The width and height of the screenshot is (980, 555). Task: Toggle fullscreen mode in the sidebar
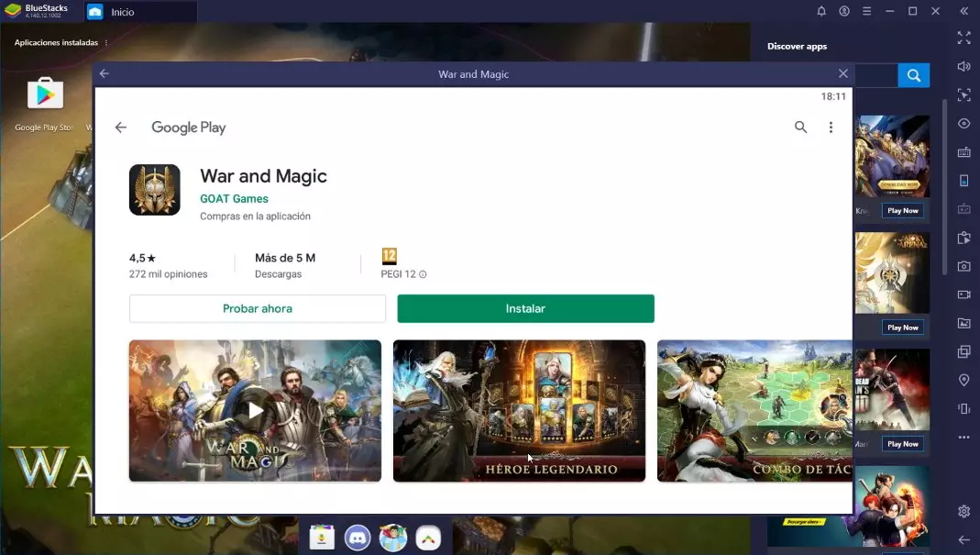coord(963,38)
